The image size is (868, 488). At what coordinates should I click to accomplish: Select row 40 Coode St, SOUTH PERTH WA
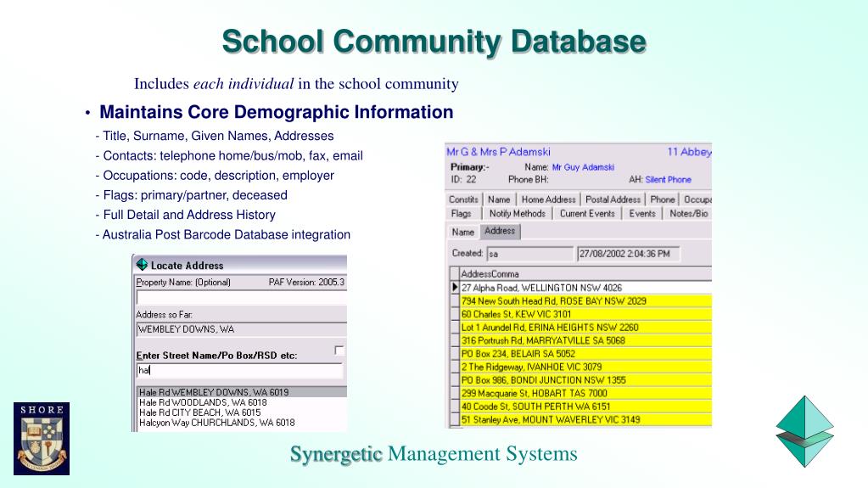[585, 407]
